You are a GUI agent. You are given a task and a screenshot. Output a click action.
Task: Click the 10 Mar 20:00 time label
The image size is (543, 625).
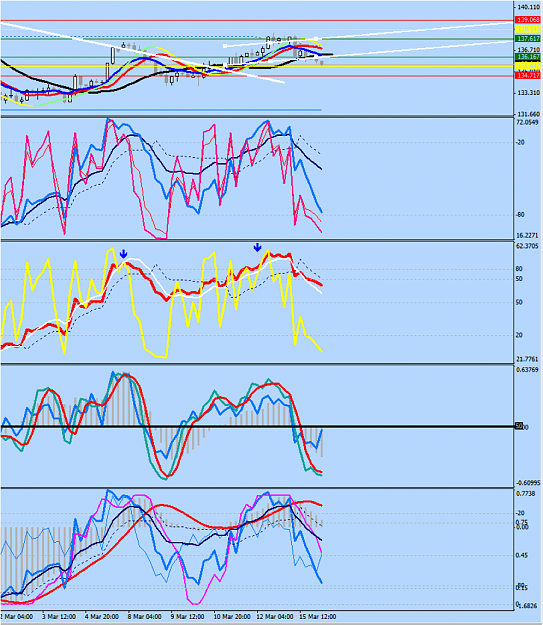(232, 617)
